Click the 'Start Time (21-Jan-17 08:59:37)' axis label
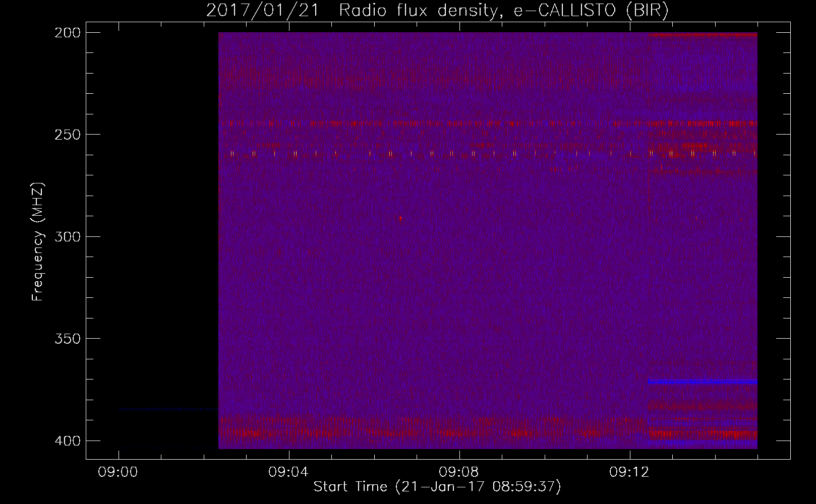 click(x=437, y=487)
